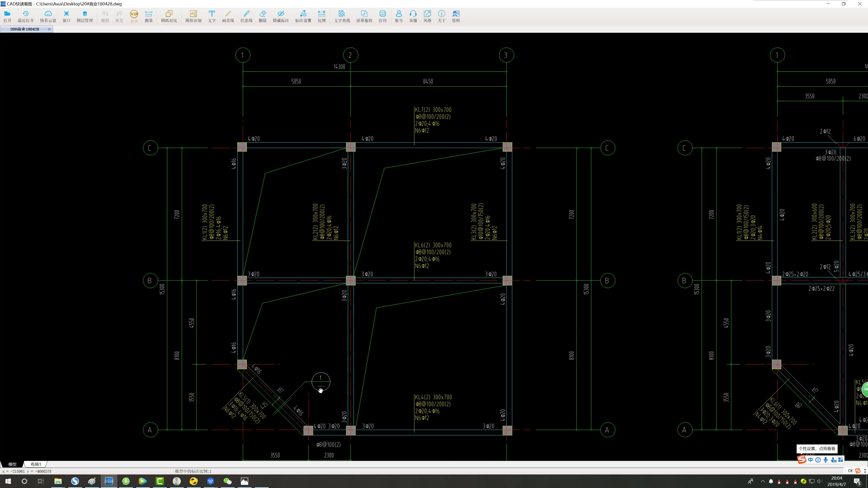This screenshot has width=868, height=488.
Task: Close the 20#商业180428 drawing tab
Action: coord(49,29)
